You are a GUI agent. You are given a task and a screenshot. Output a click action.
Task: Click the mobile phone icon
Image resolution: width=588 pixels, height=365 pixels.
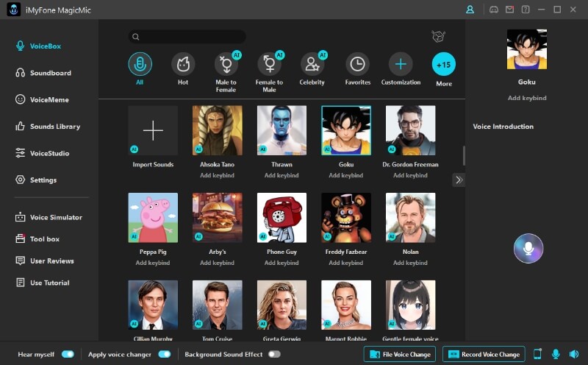click(x=537, y=354)
